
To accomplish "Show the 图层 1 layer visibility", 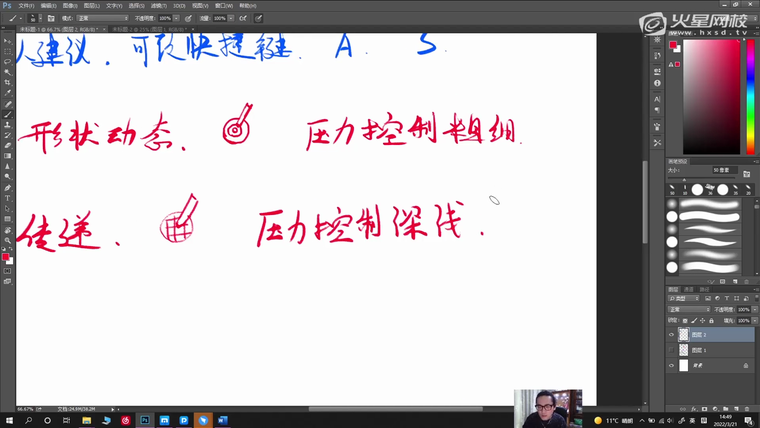I will pyautogui.click(x=671, y=351).
